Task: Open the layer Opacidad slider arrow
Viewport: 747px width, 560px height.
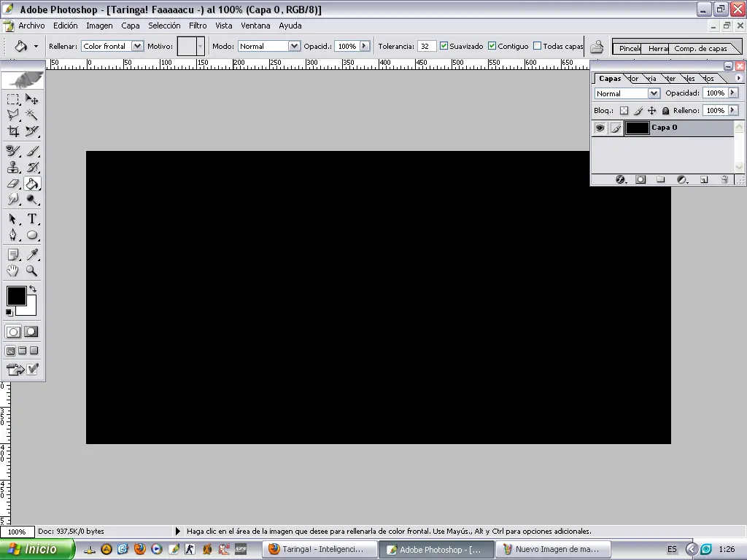Action: click(x=733, y=93)
